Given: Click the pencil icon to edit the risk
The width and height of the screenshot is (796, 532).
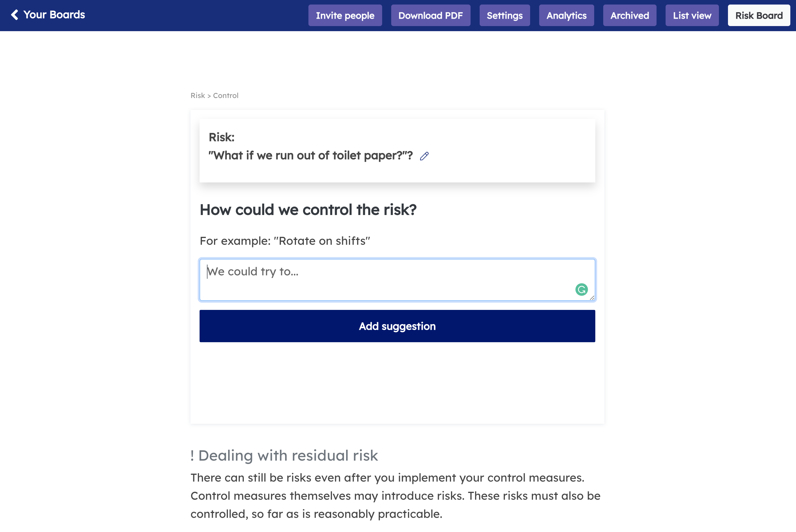Looking at the screenshot, I should [424, 156].
